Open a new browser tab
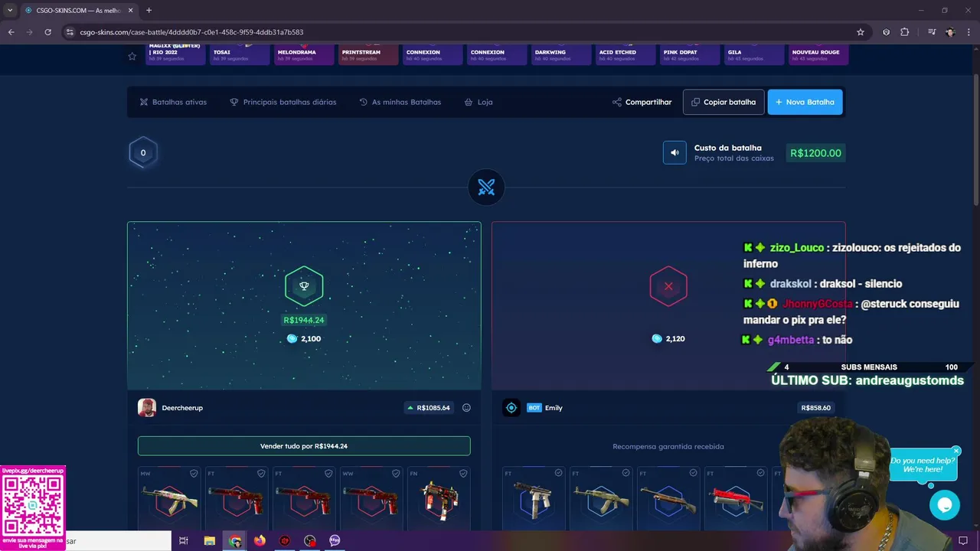 (x=149, y=11)
